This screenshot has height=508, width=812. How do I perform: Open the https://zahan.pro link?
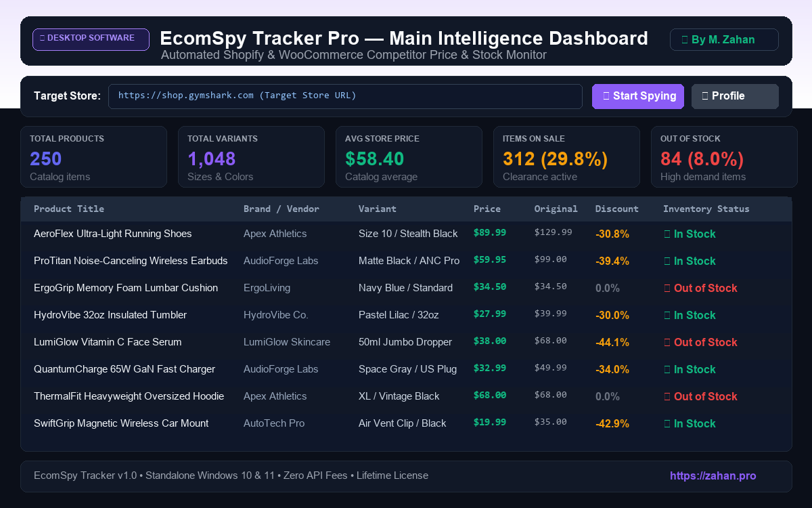click(x=713, y=476)
